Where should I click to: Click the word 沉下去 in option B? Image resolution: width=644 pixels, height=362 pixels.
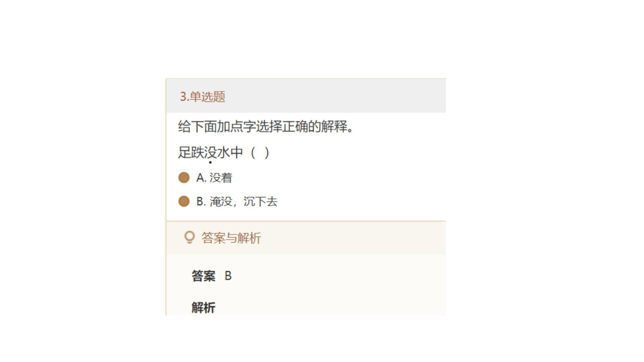(260, 202)
